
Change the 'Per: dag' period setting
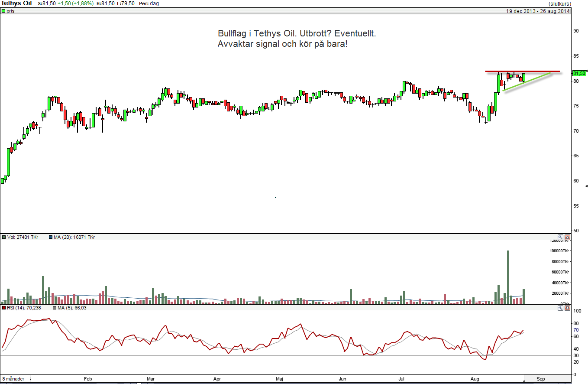click(149, 3)
